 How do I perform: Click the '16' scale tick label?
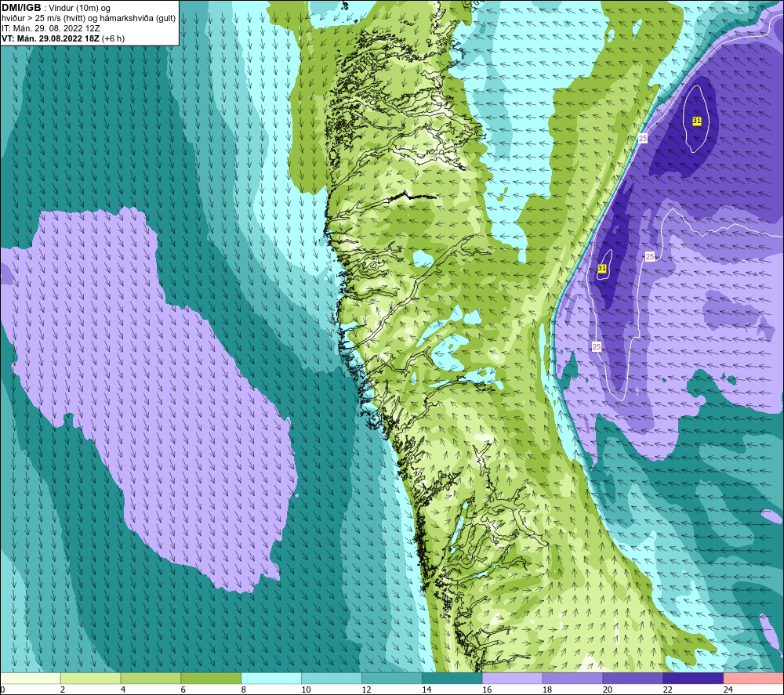coord(487,690)
